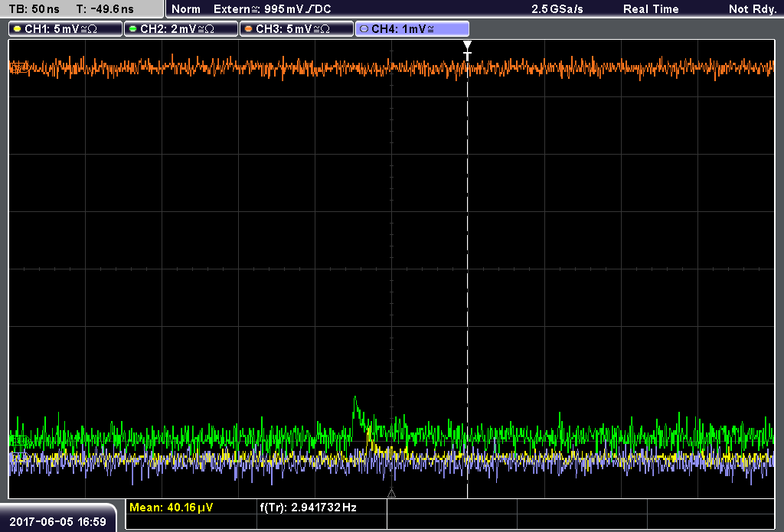Click the Mean: 40.16 µV measurement

pos(171,508)
